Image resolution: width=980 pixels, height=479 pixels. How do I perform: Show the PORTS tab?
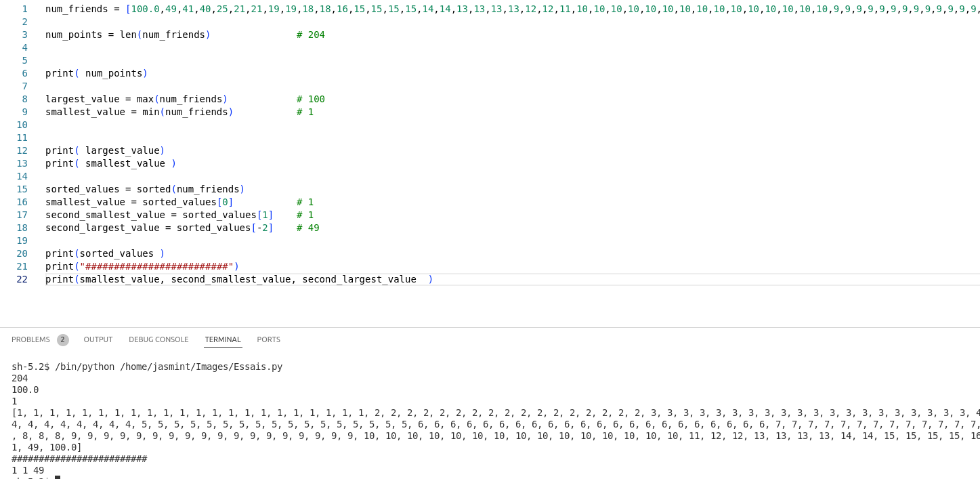(268, 339)
